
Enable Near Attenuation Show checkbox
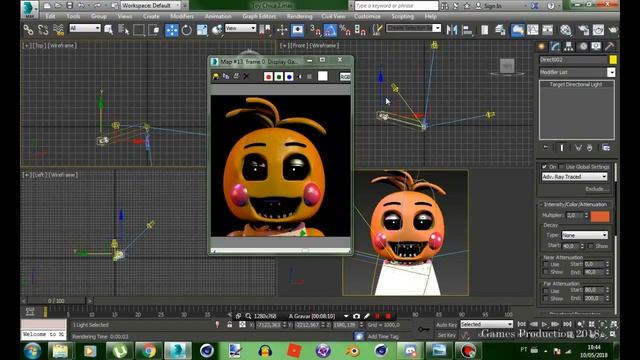click(x=546, y=272)
